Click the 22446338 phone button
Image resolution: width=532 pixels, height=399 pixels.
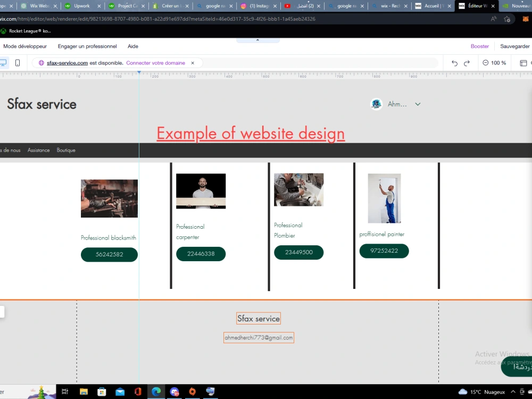[x=201, y=254]
